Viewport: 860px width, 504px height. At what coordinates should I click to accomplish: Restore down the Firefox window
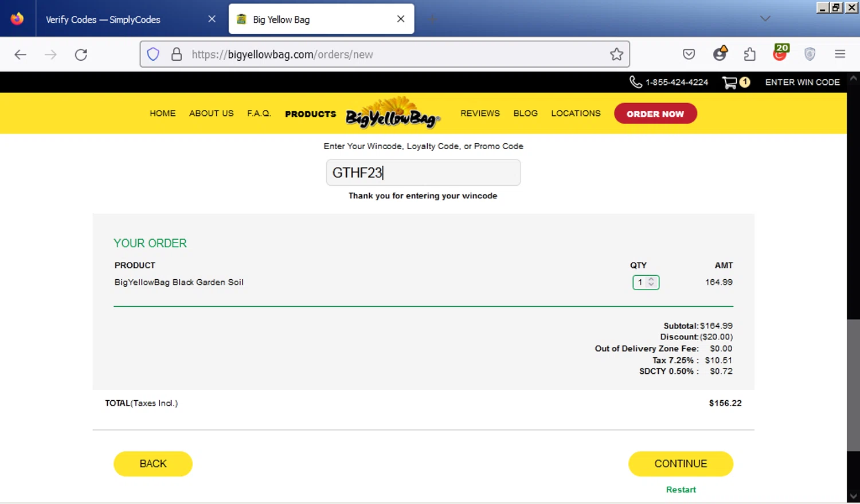[x=836, y=7]
